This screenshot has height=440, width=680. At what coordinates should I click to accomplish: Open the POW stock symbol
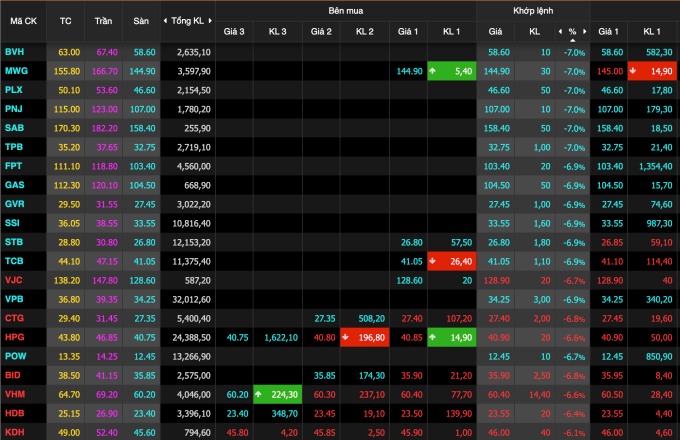[16, 356]
